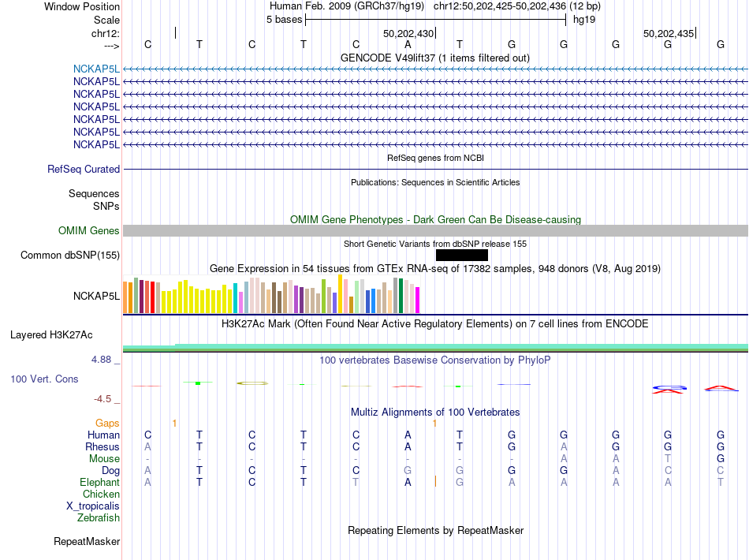Click the SNPs publications track label

tap(106, 206)
